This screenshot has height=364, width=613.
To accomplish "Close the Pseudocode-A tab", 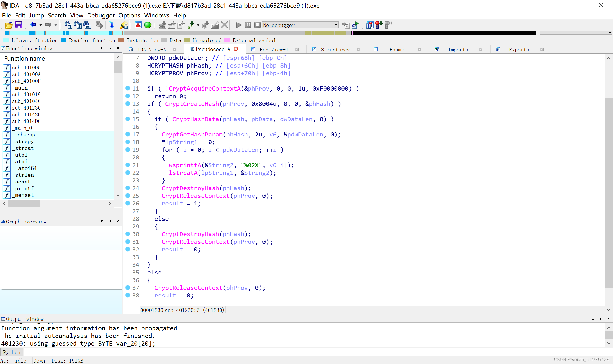I will 236,49.
